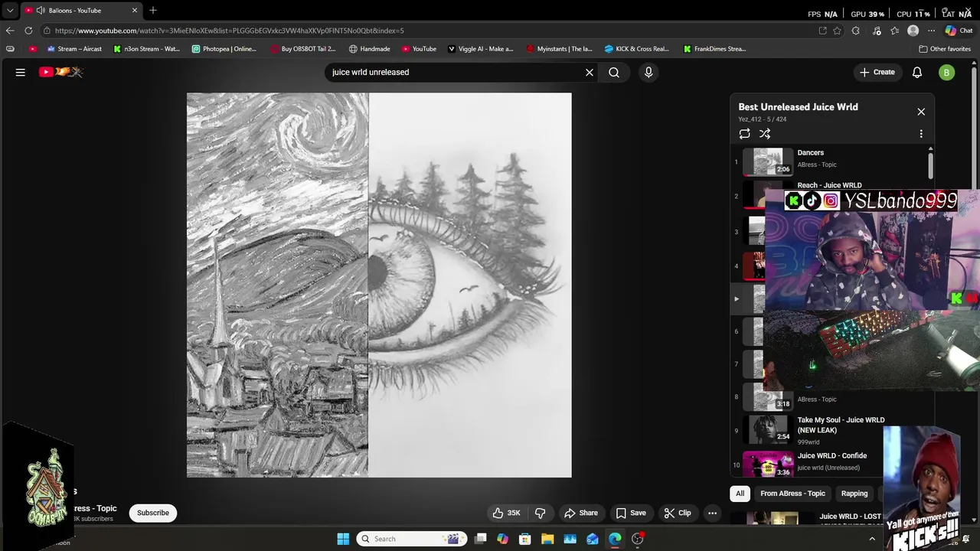Focus the browser address bar URL
980x551 pixels.
point(230,31)
